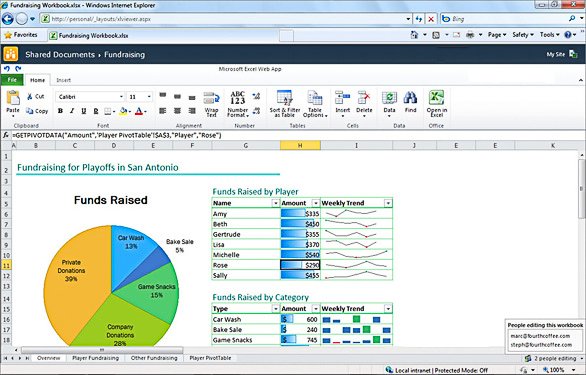Switch to the Insert ribbon tab
Screen dimensions: 586x375
[64, 80]
